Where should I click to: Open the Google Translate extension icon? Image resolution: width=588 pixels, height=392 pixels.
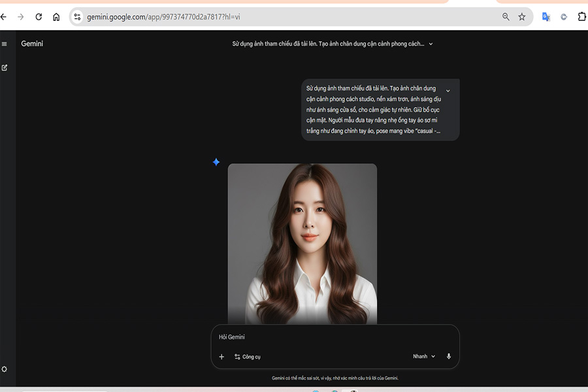pyautogui.click(x=546, y=17)
